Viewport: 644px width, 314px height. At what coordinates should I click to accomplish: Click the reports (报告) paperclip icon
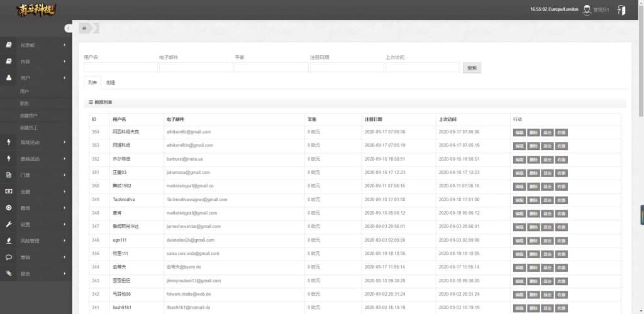coord(9,273)
